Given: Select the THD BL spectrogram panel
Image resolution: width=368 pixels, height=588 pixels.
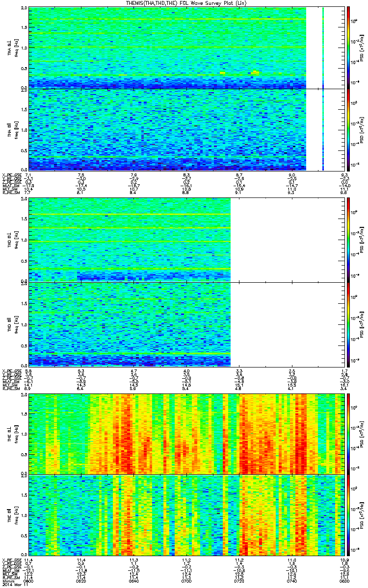Looking at the screenshot, I should pyautogui.click(x=186, y=240).
